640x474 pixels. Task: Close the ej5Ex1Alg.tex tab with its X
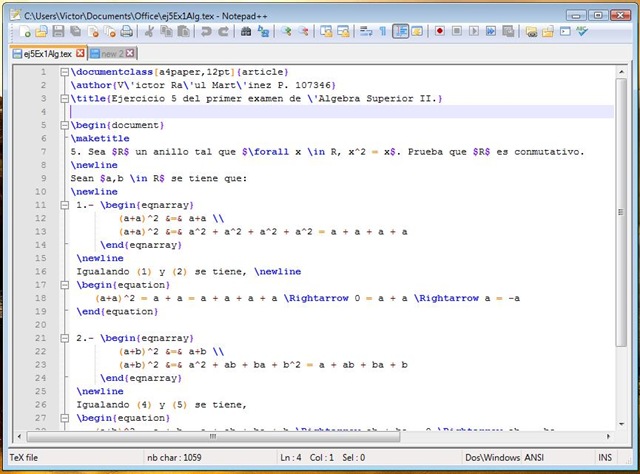pyautogui.click(x=80, y=53)
